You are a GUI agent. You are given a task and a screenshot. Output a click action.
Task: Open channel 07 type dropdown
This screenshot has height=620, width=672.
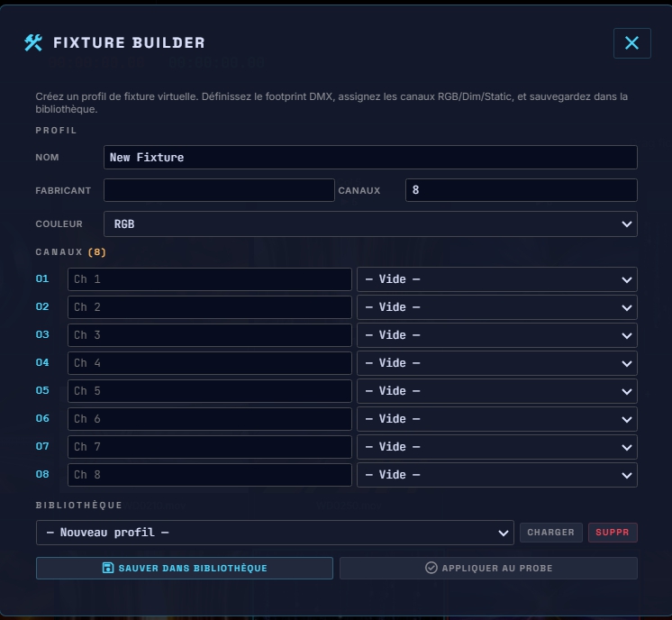tap(497, 446)
